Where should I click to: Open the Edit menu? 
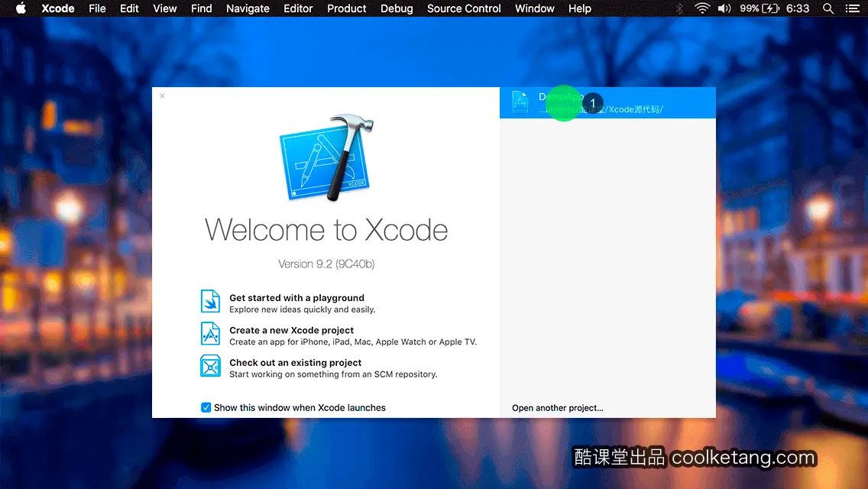tap(130, 8)
